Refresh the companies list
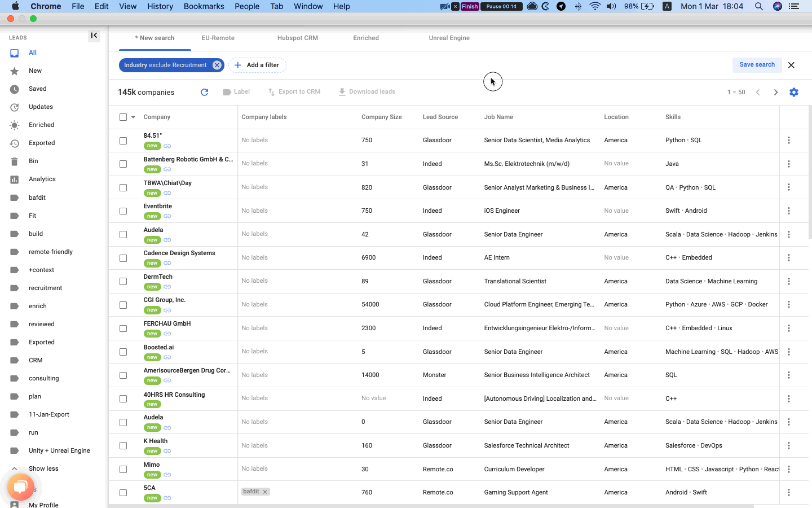This screenshot has width=812, height=508. pyautogui.click(x=205, y=92)
